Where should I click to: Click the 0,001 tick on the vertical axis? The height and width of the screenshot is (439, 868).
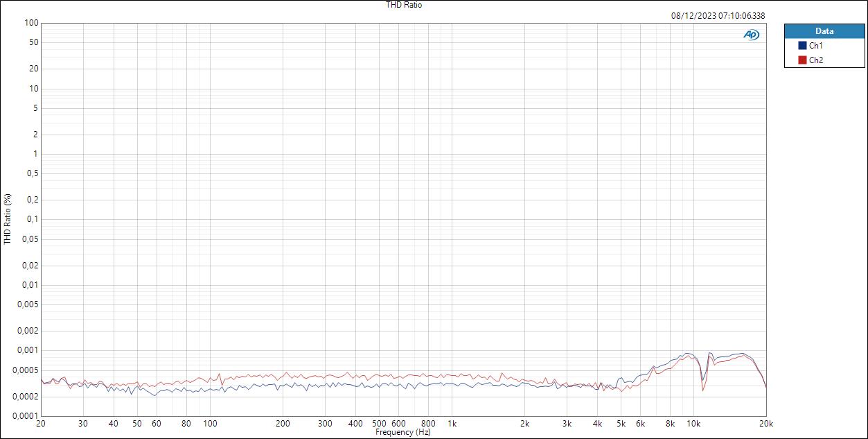click(28, 351)
